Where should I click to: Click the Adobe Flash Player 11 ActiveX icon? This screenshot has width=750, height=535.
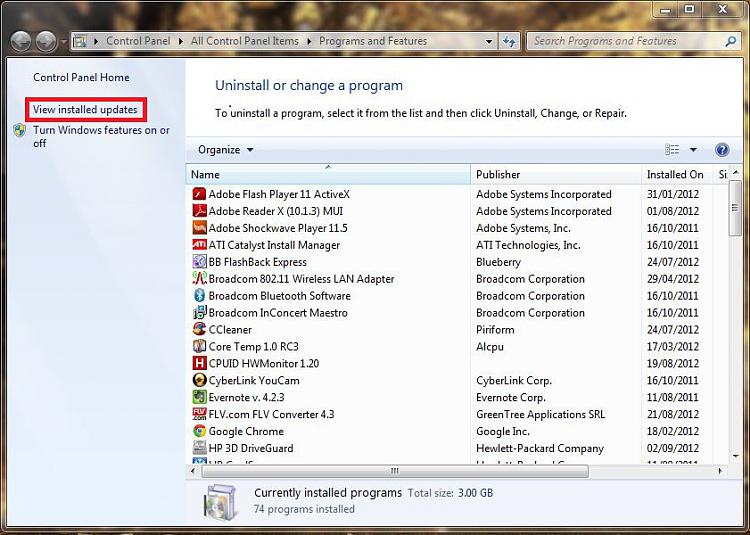[x=199, y=194]
